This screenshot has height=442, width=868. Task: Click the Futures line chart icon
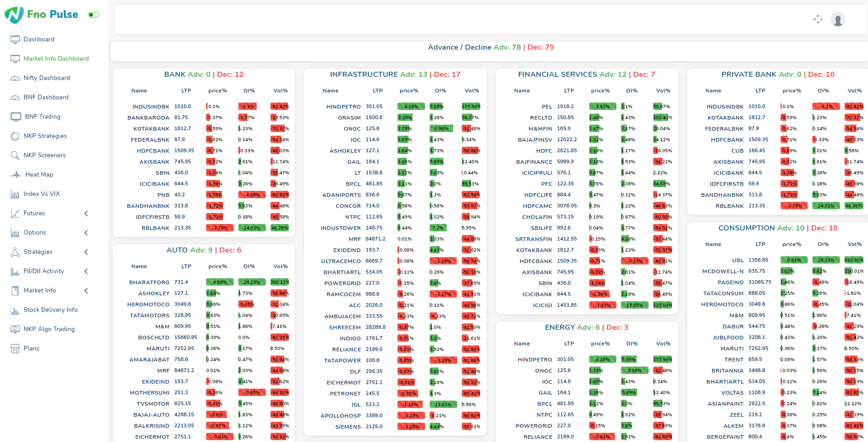[15, 213]
